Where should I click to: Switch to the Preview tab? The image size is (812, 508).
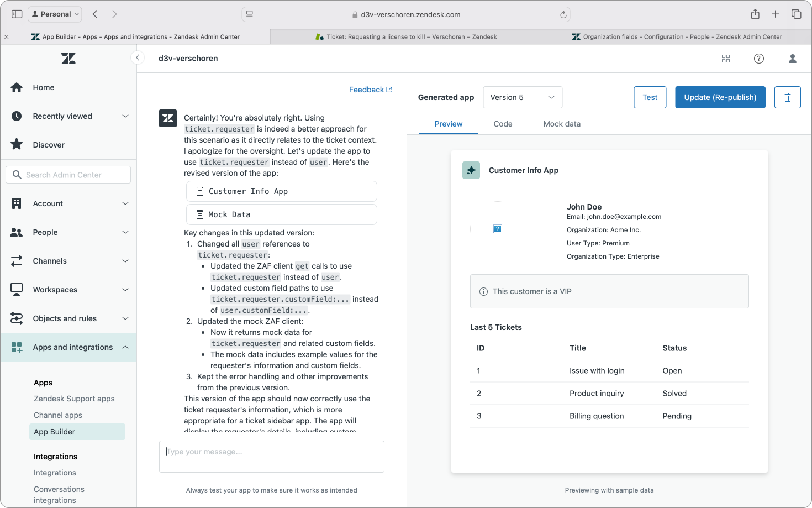pos(449,124)
